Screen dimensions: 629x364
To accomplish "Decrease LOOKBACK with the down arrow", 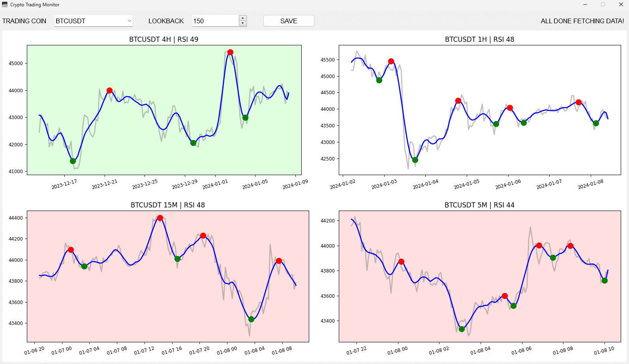I will pyautogui.click(x=243, y=23).
